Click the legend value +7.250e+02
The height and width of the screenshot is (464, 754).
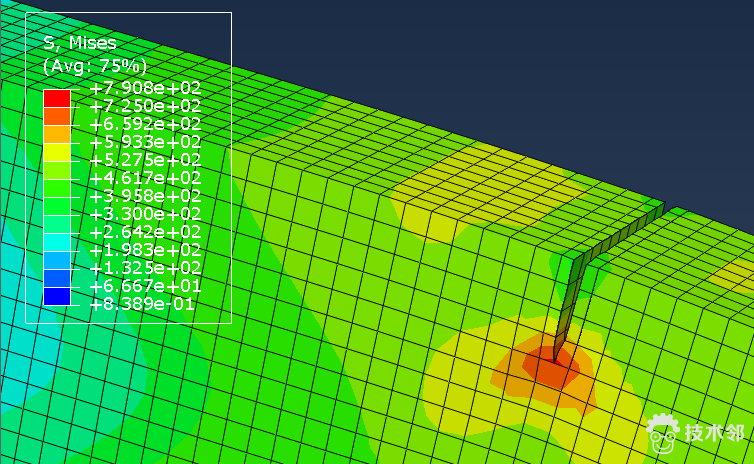tap(145, 106)
